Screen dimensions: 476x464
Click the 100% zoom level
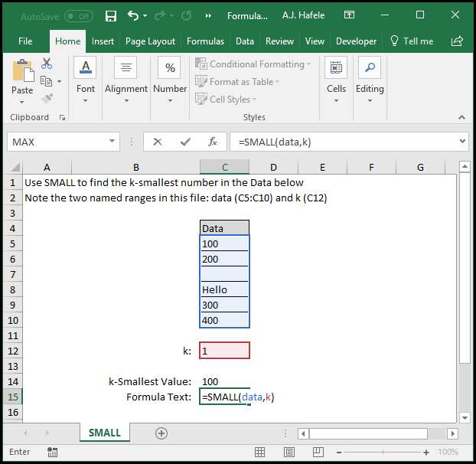(448, 453)
